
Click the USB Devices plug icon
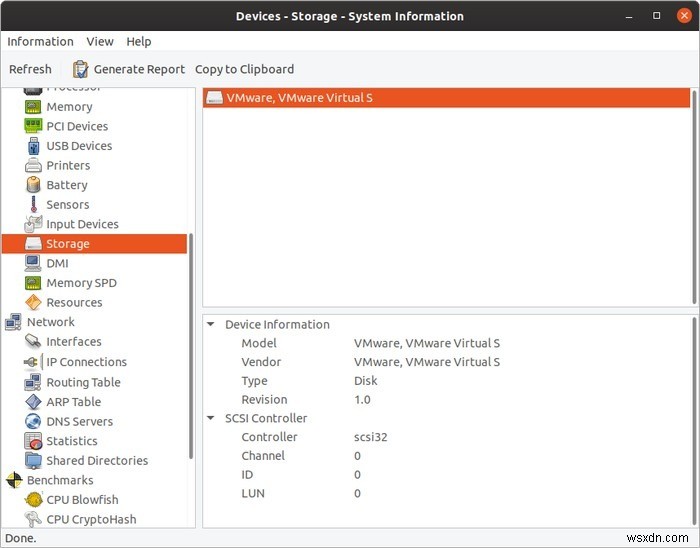33,146
